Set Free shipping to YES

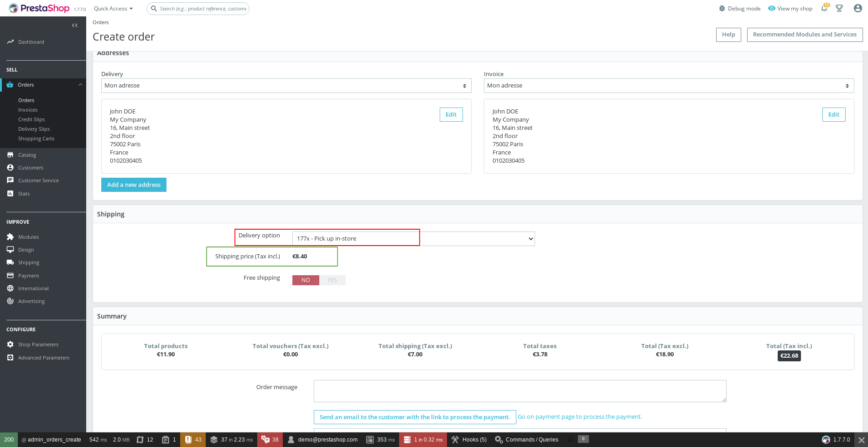tap(332, 280)
